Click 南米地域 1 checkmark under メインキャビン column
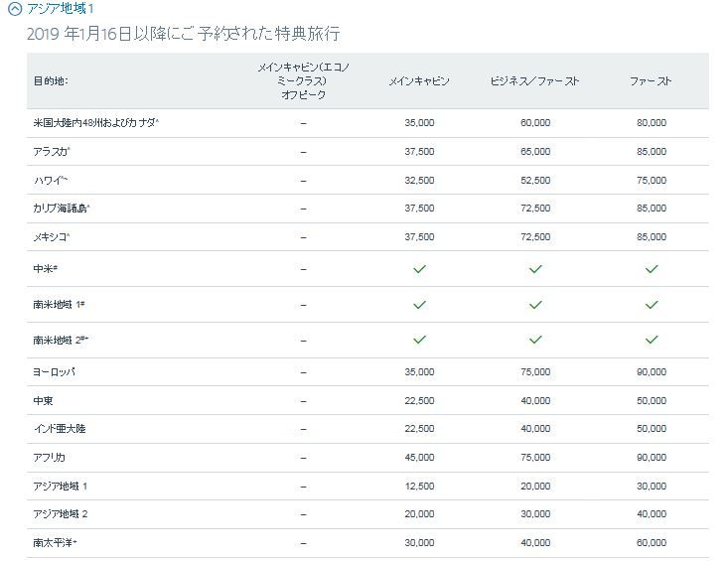The height and width of the screenshot is (561, 728). [419, 304]
